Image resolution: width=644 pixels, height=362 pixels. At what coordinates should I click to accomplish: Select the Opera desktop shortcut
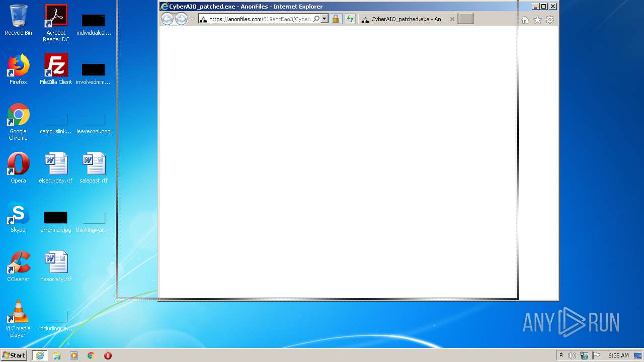[18, 168]
